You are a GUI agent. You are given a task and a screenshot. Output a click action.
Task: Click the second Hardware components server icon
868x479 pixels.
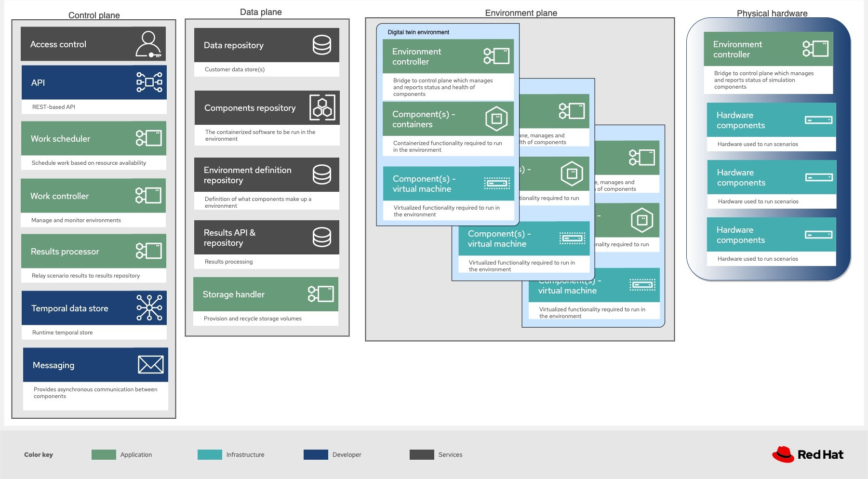click(x=819, y=177)
